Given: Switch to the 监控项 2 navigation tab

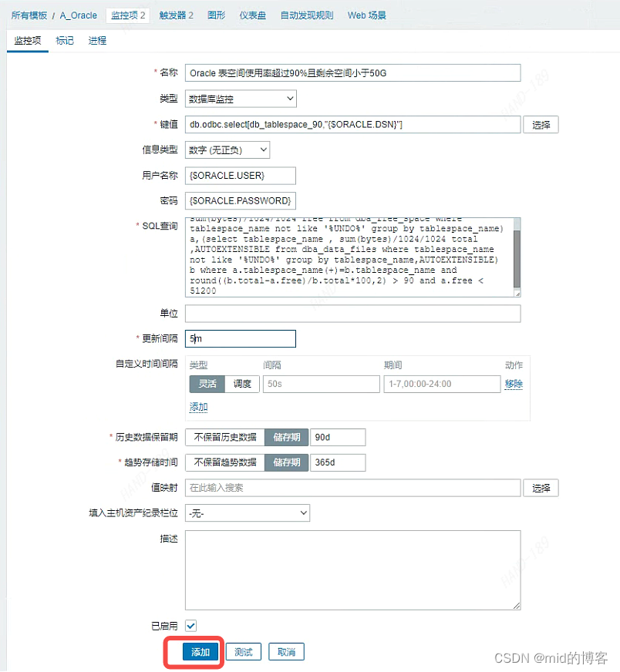Looking at the screenshot, I should pyautogui.click(x=128, y=15).
